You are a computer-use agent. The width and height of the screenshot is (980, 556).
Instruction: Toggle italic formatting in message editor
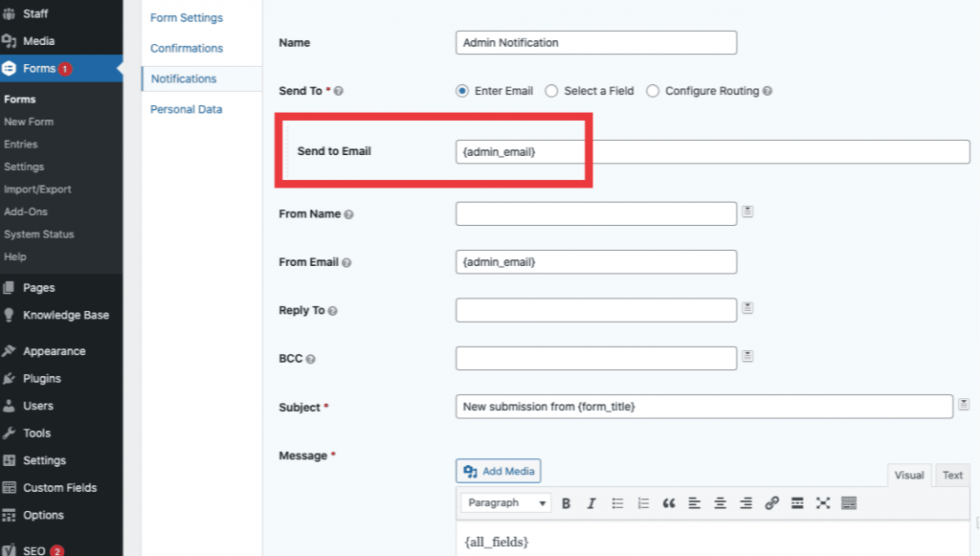[591, 503]
